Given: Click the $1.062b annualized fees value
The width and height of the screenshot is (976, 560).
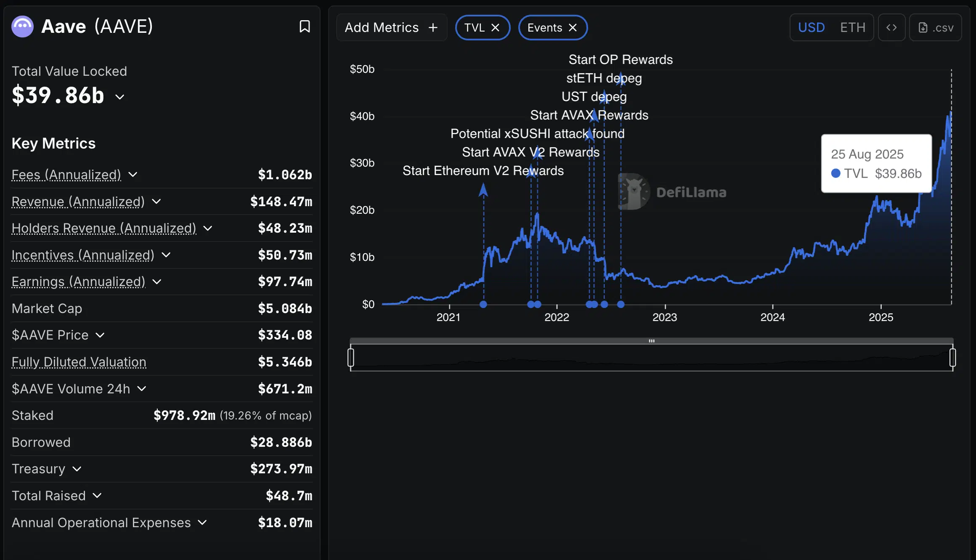Looking at the screenshot, I should (x=285, y=175).
